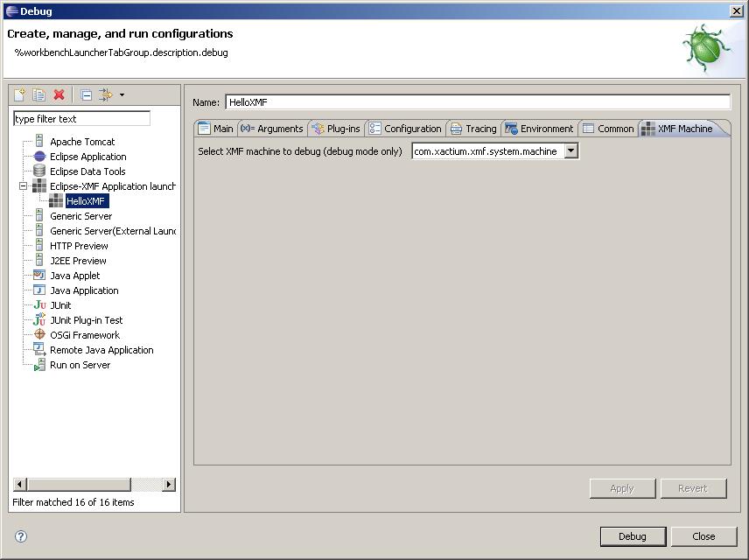Select the HelloXMF tree item
Screen dimensions: 749x560
click(x=86, y=200)
